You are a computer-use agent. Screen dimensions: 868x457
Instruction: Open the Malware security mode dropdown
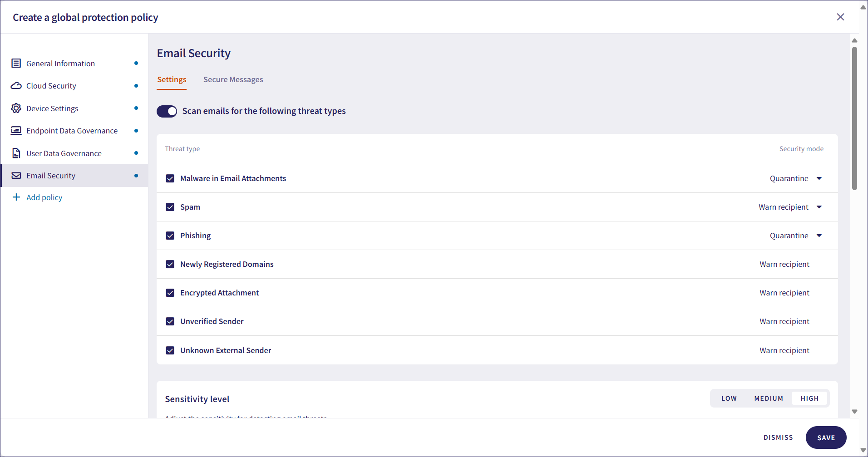[x=819, y=179]
